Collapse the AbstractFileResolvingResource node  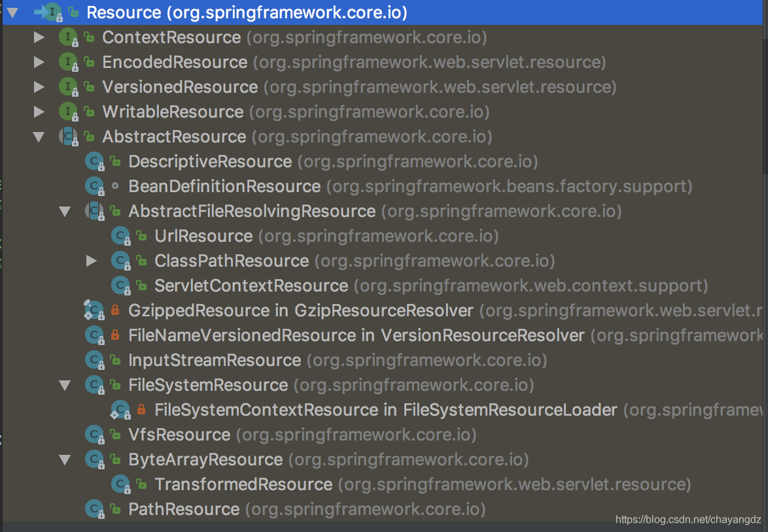pos(65,212)
